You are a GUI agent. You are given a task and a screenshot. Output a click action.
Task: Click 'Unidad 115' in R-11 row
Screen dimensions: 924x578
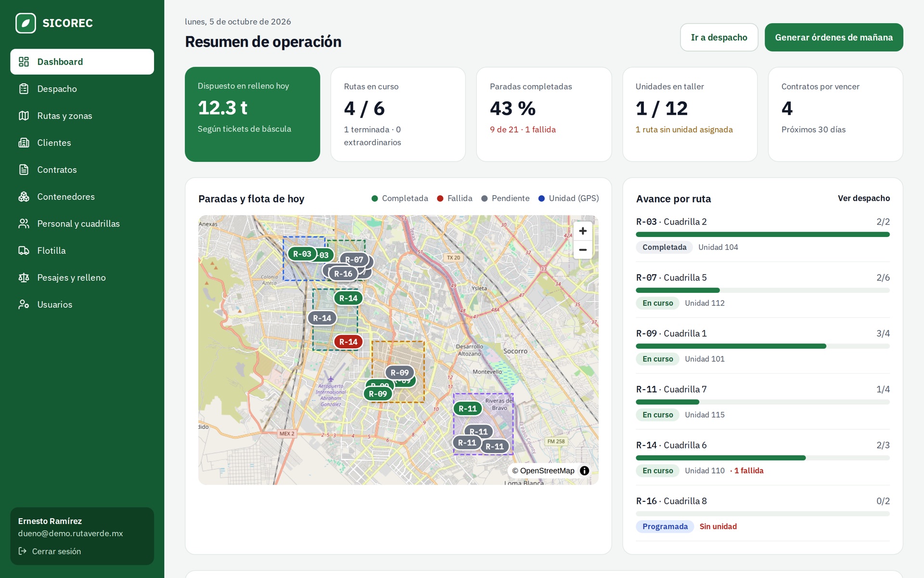705,415
